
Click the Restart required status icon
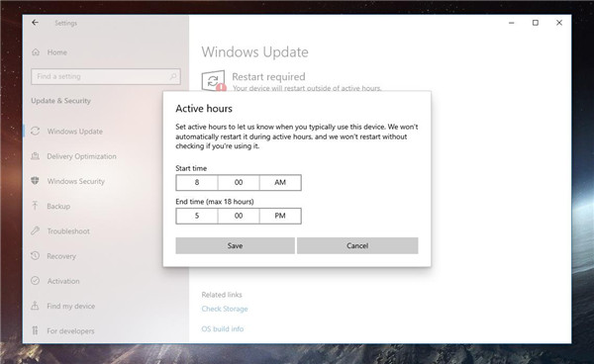point(214,80)
